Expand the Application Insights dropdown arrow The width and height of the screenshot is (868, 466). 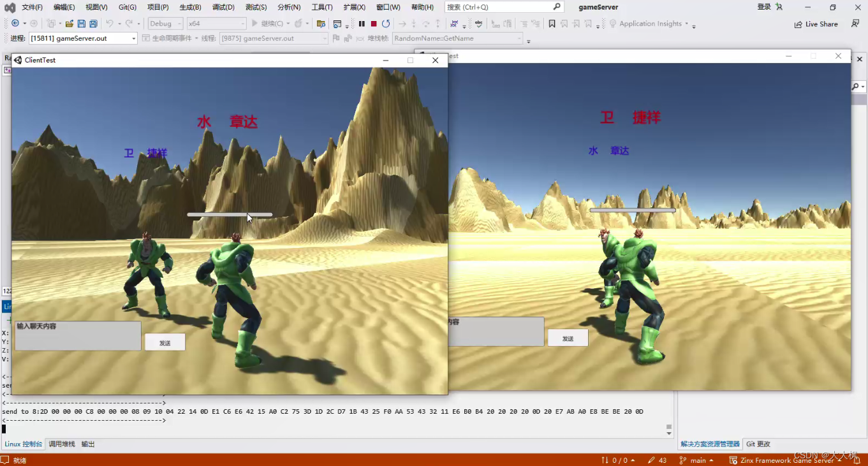tap(687, 24)
